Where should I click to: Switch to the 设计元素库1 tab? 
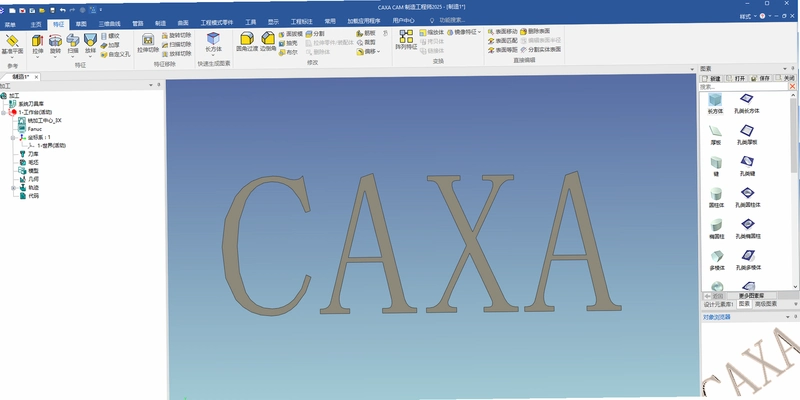pyautogui.click(x=719, y=305)
